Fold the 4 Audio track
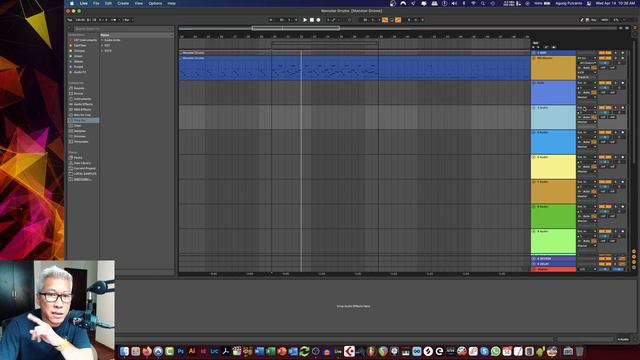 click(534, 108)
